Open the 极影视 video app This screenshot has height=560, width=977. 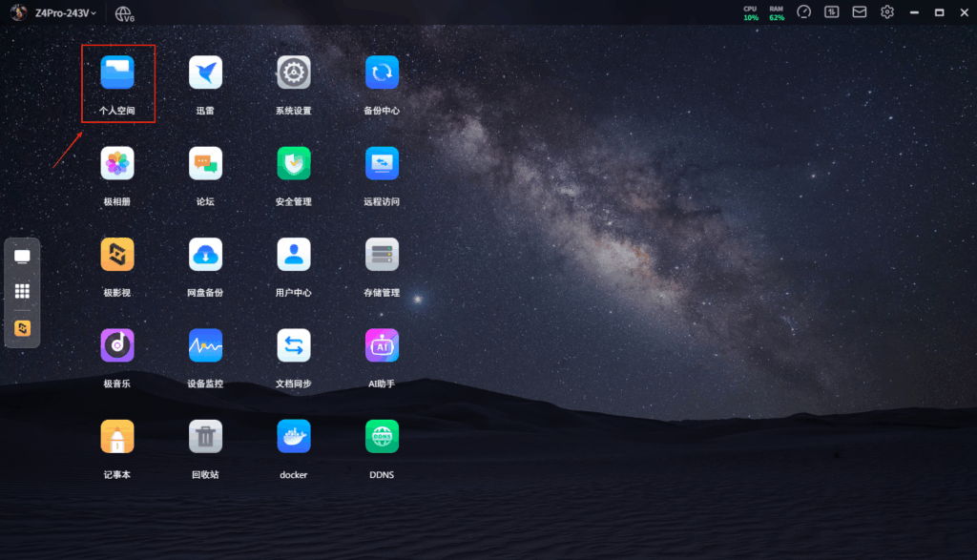[x=117, y=255]
